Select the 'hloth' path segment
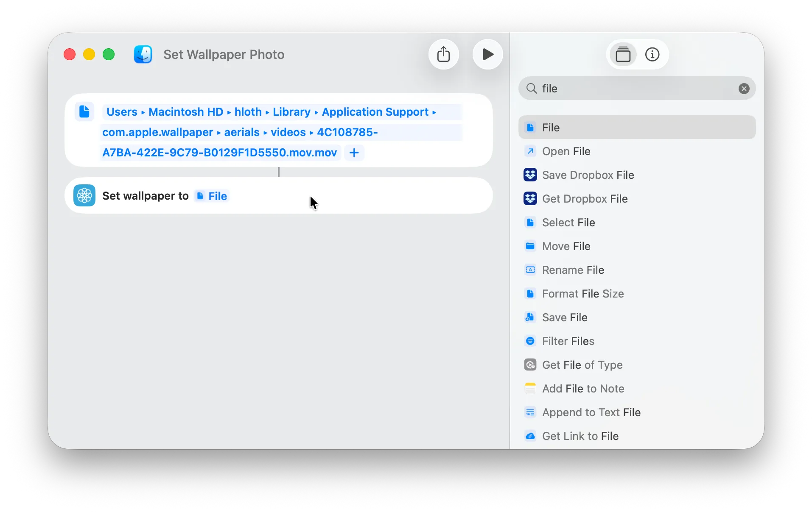This screenshot has width=812, height=512. coord(248,112)
